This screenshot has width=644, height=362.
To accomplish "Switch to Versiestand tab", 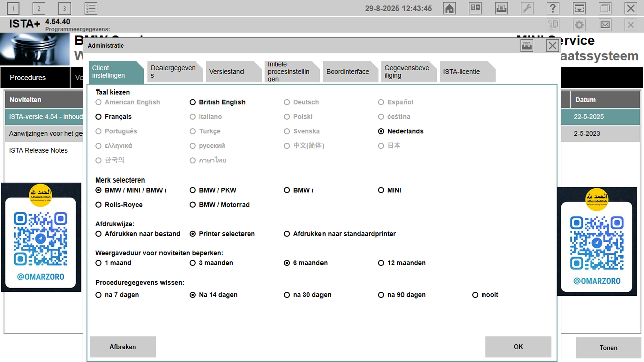I will [234, 72].
